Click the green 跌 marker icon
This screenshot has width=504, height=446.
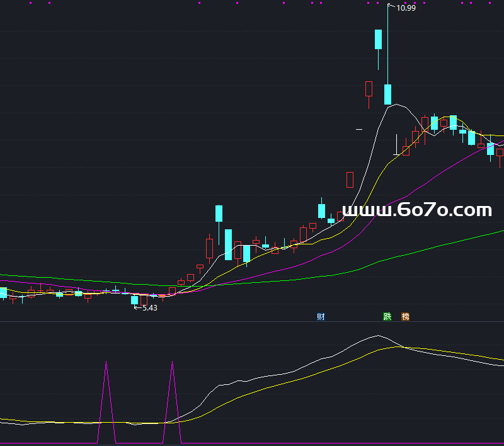[387, 316]
